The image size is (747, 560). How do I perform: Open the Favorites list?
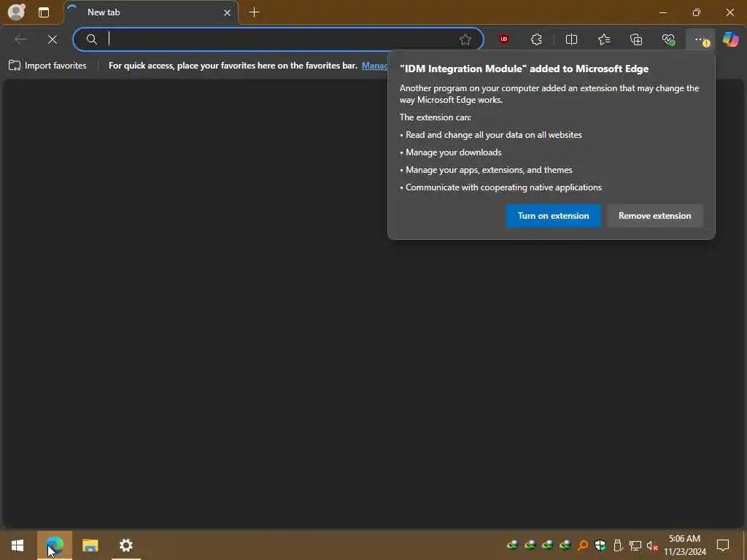(x=603, y=39)
